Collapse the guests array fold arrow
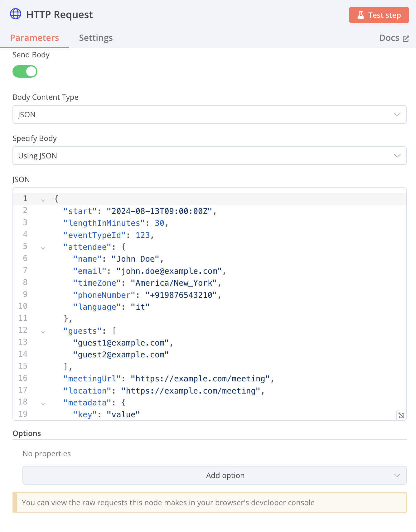This screenshot has width=416, height=532. click(43, 332)
